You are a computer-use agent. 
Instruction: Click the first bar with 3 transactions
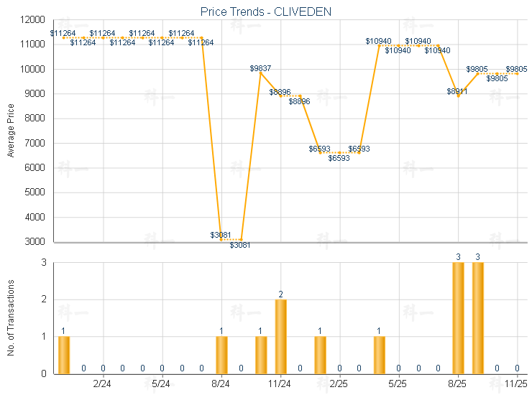(x=458, y=317)
